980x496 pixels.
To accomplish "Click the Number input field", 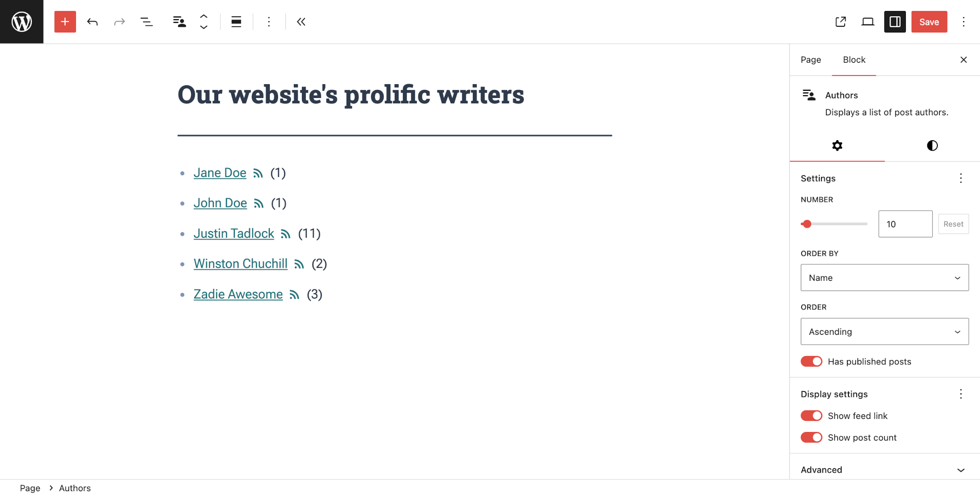I will [905, 224].
